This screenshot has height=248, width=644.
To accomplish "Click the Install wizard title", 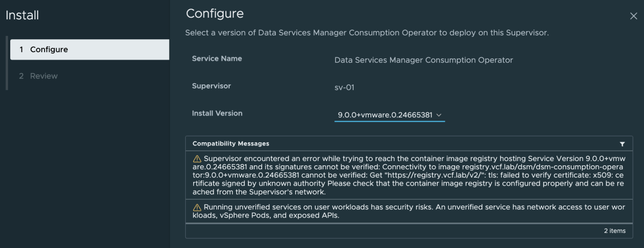I will [x=23, y=16].
